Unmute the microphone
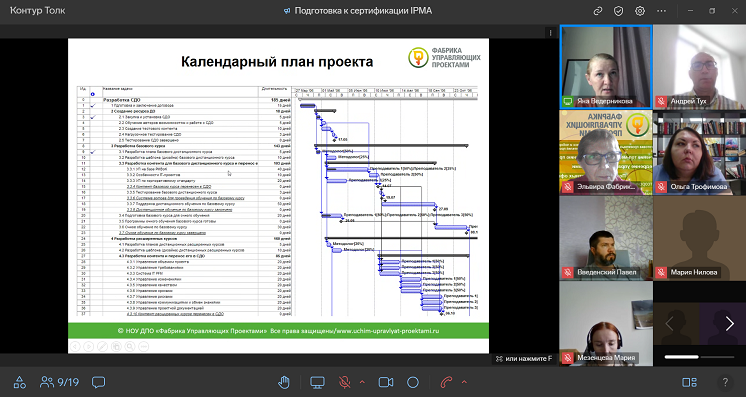 (344, 382)
